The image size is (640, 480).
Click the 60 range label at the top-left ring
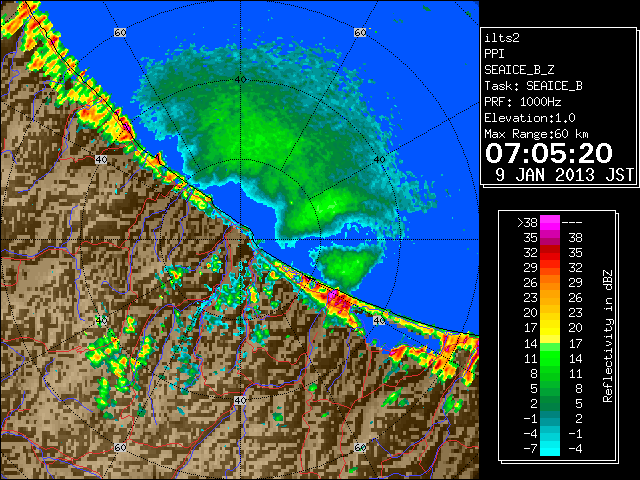pyautogui.click(x=120, y=33)
